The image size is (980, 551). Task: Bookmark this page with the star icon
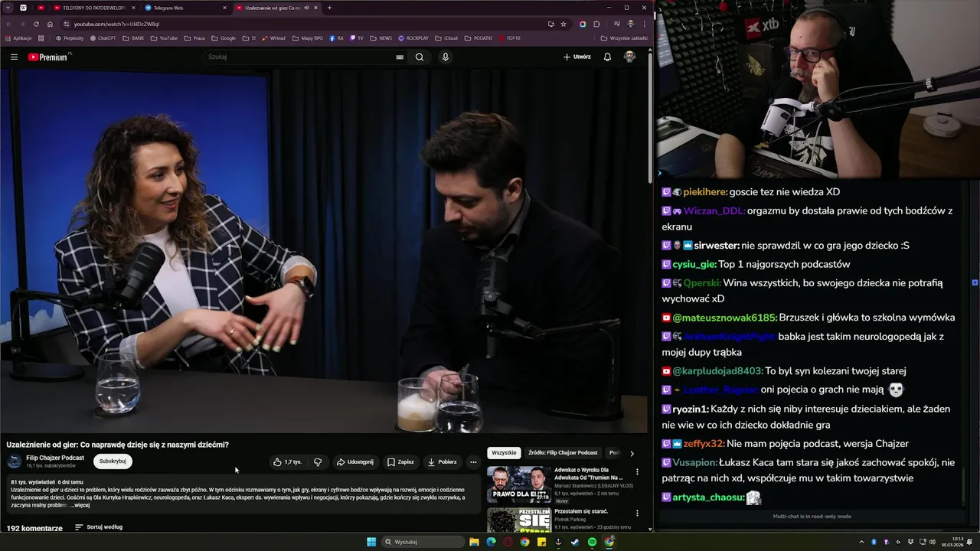pyautogui.click(x=563, y=24)
